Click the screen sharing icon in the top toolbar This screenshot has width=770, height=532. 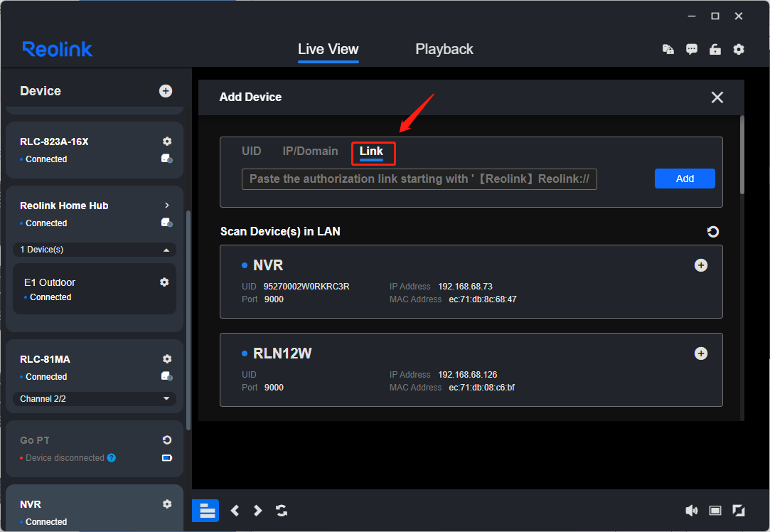coord(668,49)
